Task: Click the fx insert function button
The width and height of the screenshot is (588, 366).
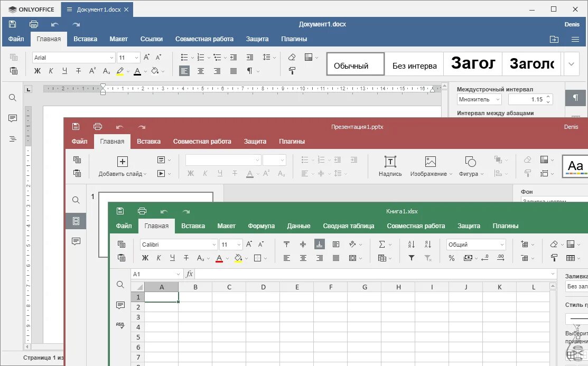Action: [x=189, y=274]
